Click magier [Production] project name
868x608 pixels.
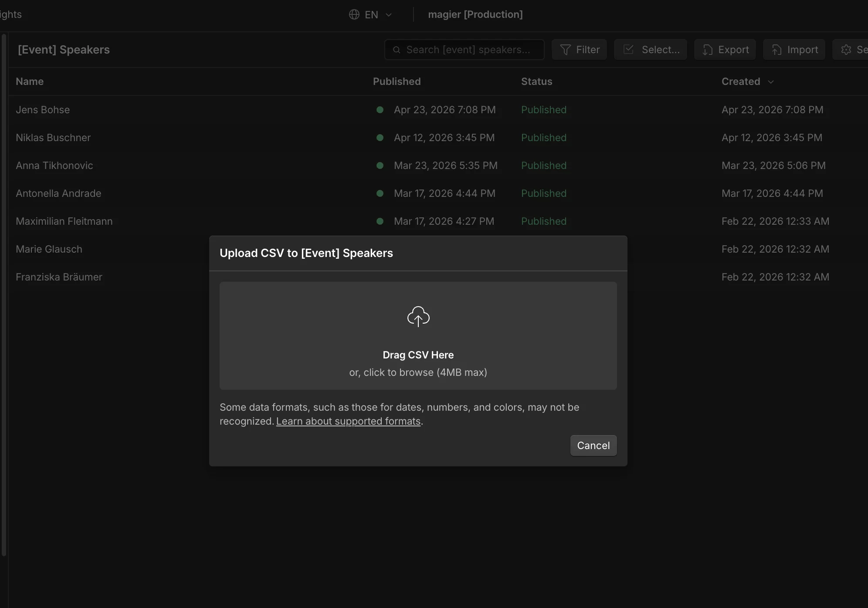(475, 14)
